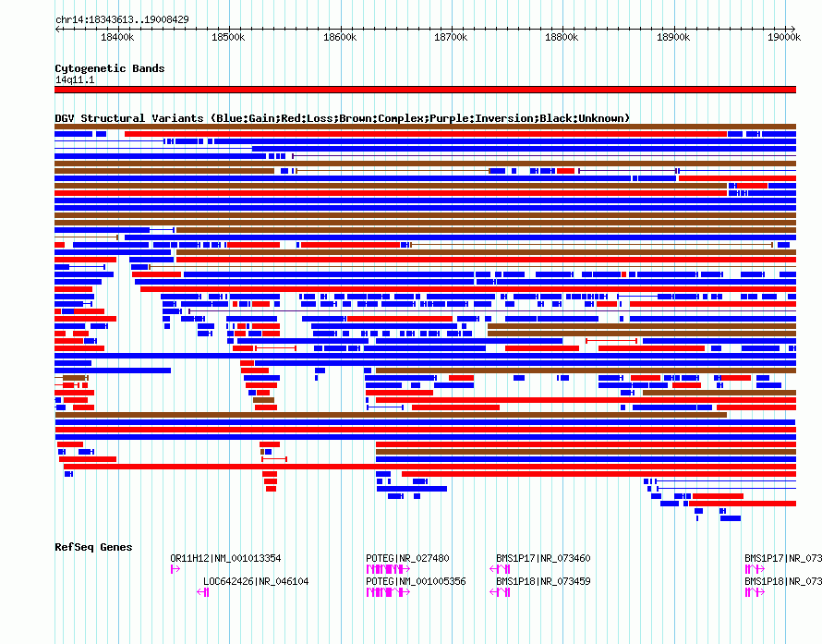The image size is (822, 644).
Task: Click the red 14q11.1 cytogenetic band bar
Action: 425,90
